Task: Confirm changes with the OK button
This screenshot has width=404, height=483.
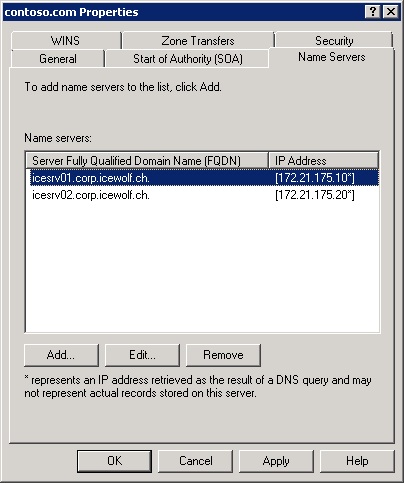Action: (114, 461)
